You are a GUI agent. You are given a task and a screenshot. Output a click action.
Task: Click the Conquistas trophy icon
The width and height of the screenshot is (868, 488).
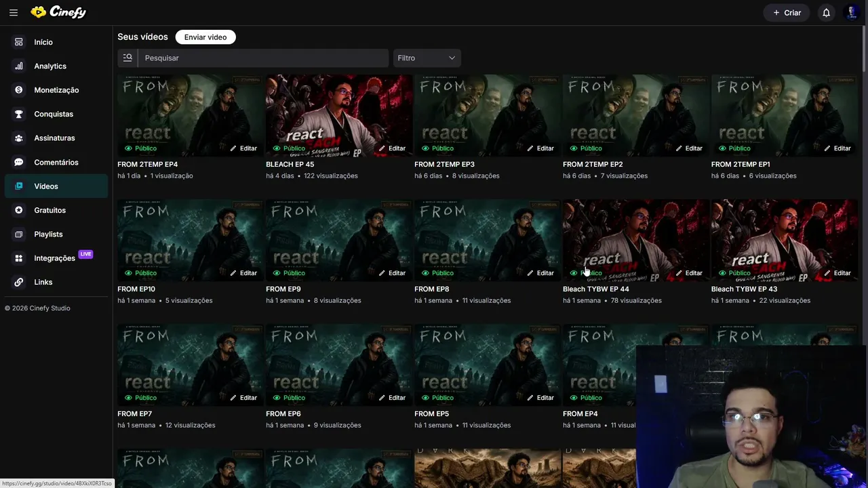[x=19, y=114]
